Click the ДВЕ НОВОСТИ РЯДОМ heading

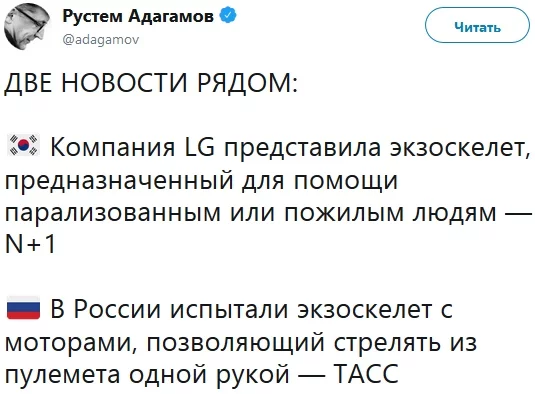click(x=151, y=83)
